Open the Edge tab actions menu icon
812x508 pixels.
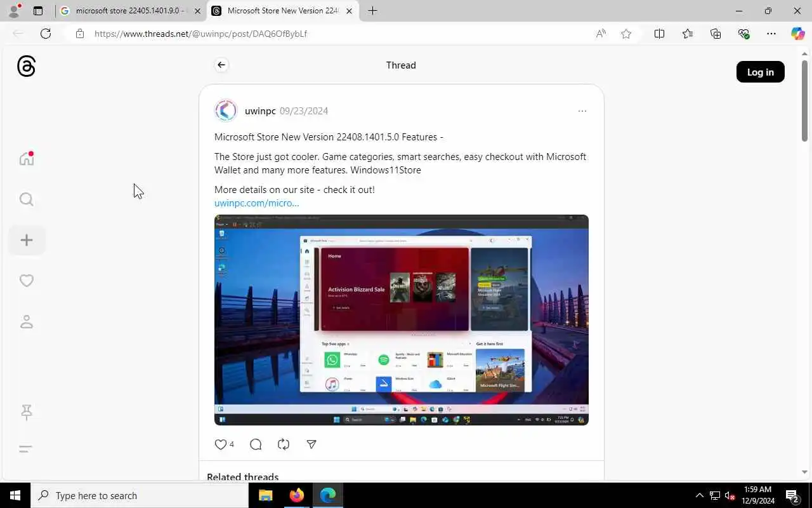click(x=38, y=11)
